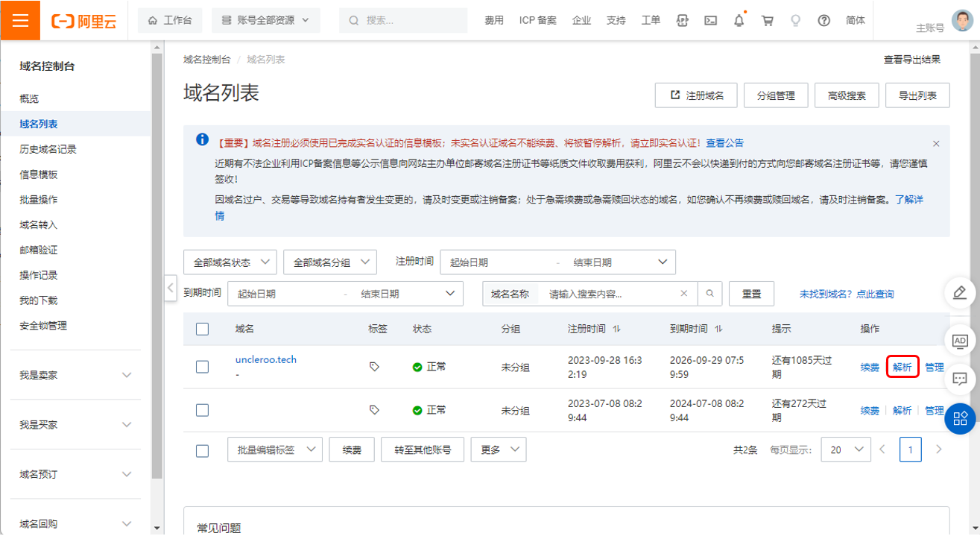Click the floating pencil edit icon
The image size is (980, 536).
click(960, 292)
